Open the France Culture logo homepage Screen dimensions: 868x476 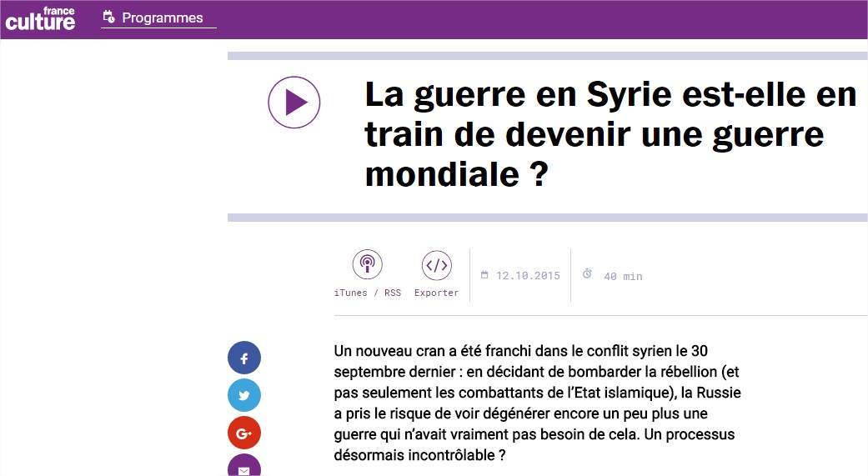coord(40,18)
